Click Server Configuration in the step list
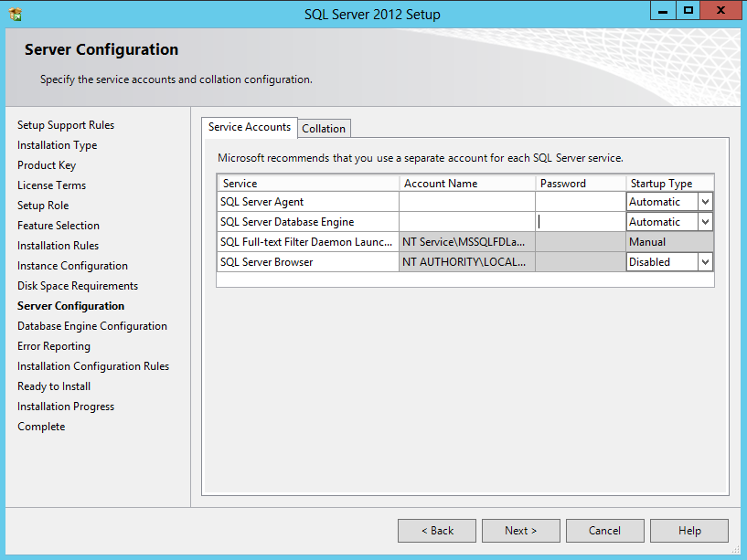This screenshot has height=560, width=747. (71, 306)
